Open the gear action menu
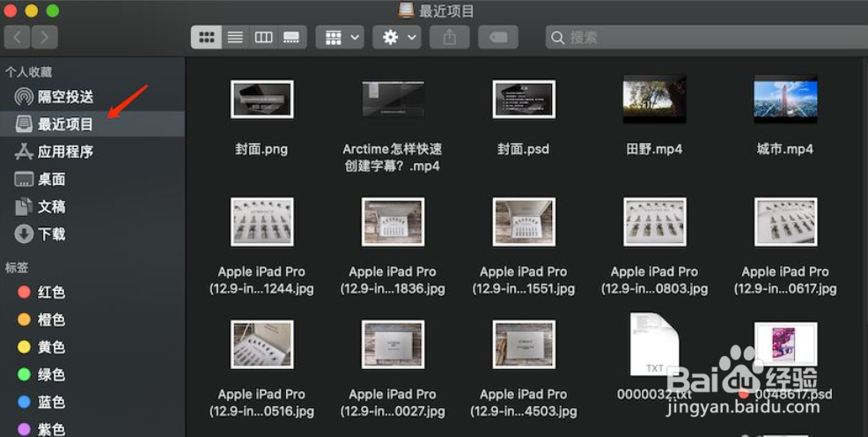This screenshot has height=437, width=868. tap(397, 38)
